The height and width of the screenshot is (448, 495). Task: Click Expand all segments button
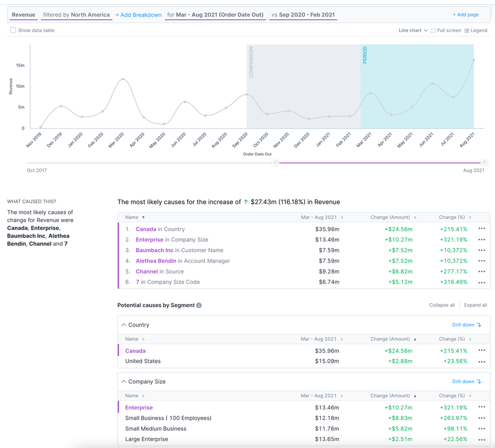click(x=475, y=305)
